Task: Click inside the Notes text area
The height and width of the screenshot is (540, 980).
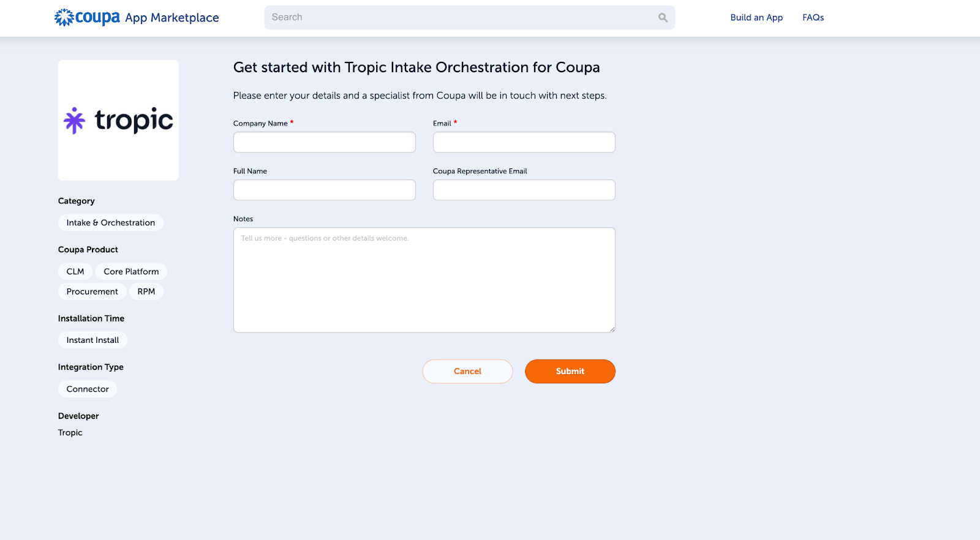Action: tap(424, 280)
